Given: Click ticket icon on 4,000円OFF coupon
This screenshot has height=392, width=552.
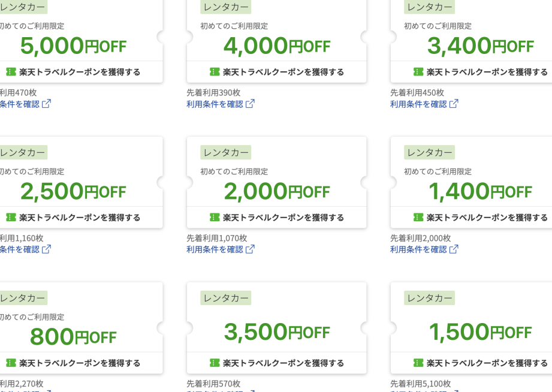Looking at the screenshot, I should (x=215, y=72).
